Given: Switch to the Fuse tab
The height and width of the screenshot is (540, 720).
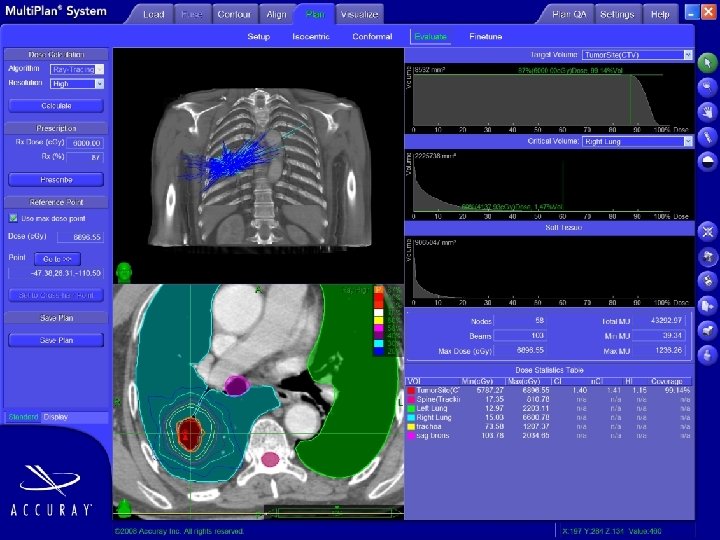Looking at the screenshot, I should (192, 14).
